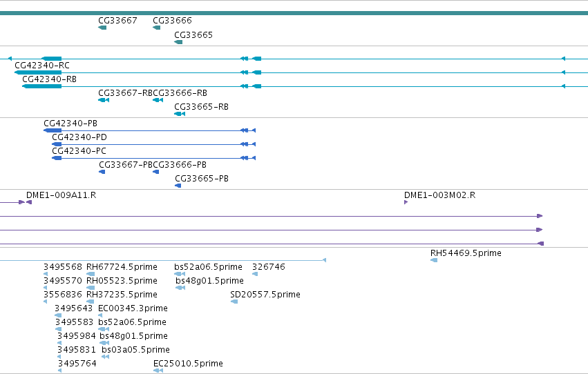Click the 3495583 feature label
This screenshot has width=588, height=374.
click(74, 322)
